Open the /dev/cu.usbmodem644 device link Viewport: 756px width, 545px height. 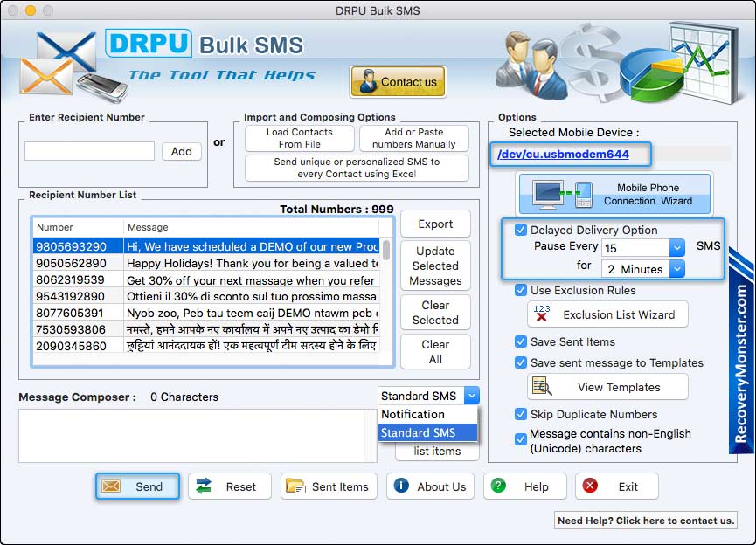point(563,154)
